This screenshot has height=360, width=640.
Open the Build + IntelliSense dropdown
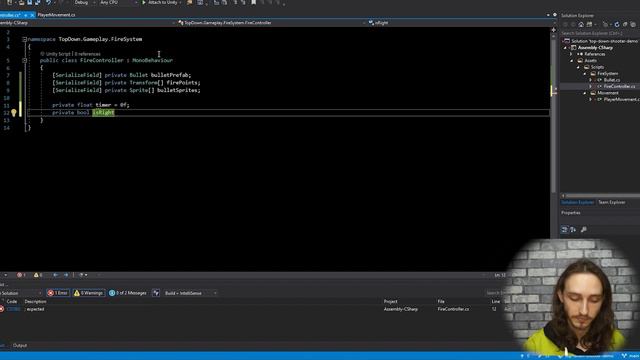point(190,293)
